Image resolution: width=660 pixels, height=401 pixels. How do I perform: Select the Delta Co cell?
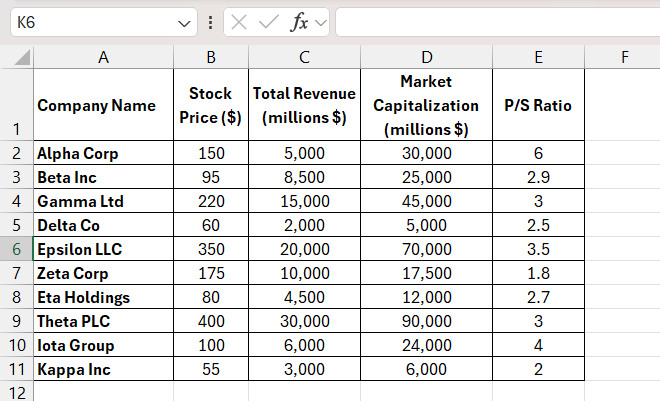(104, 225)
